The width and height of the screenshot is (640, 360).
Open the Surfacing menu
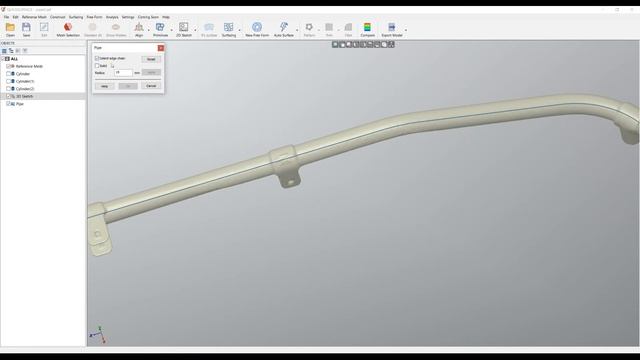(76, 17)
